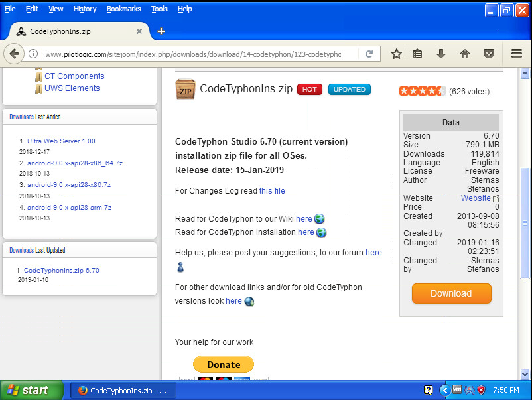Close the CodeTyphonIns.zip tab

point(139,31)
